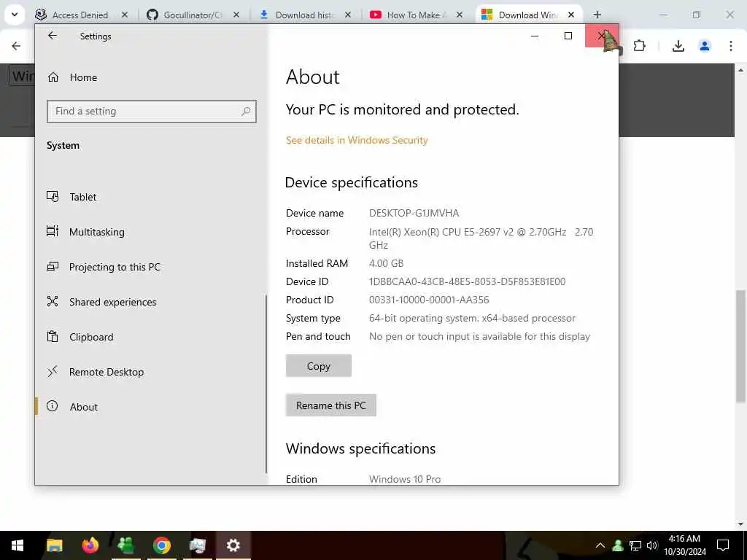Open Google Chrome from the taskbar
The image size is (747, 560).
tap(161, 545)
